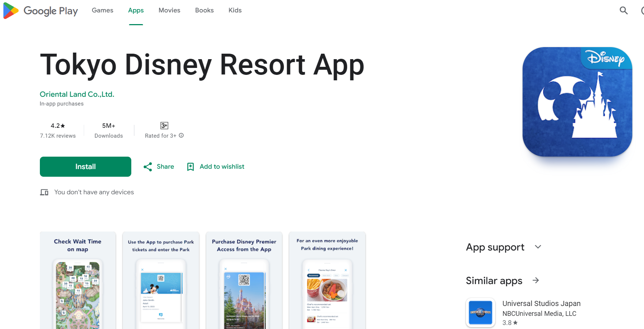The image size is (644, 329).
Task: Click the 'Downloads' label
Action: pos(109,136)
